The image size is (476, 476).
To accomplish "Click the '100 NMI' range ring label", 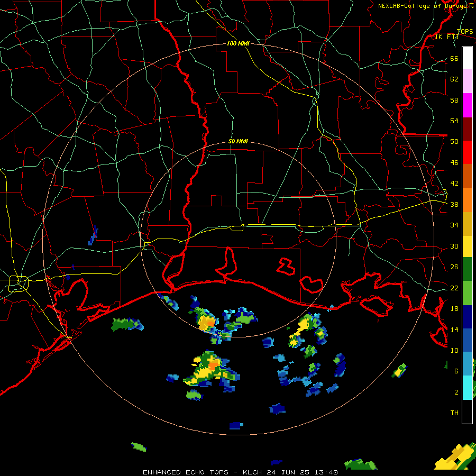I will 238,43.
